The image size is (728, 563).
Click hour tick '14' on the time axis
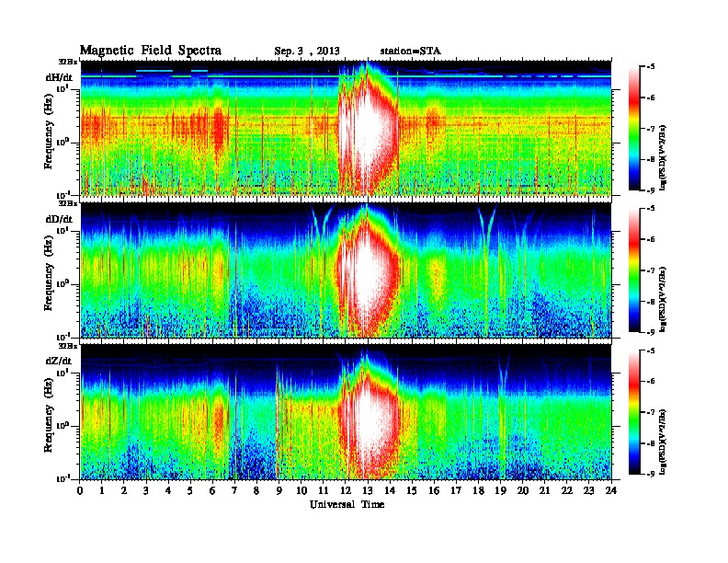pyautogui.click(x=390, y=490)
